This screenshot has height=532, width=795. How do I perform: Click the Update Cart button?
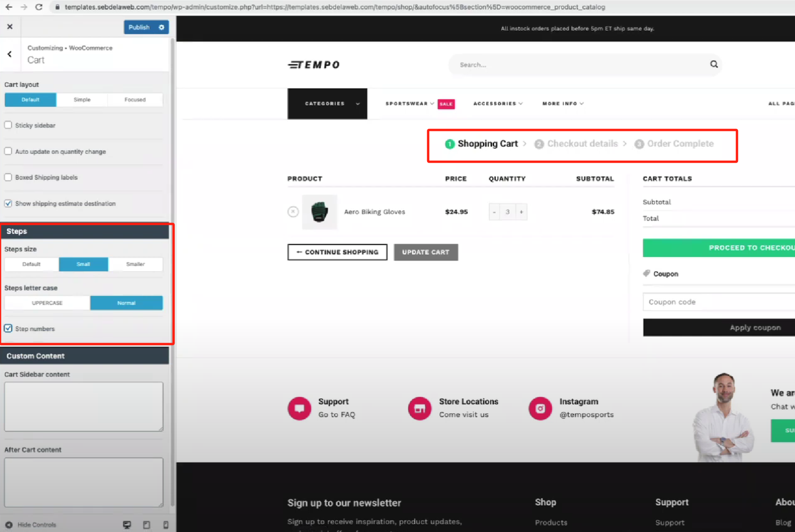tap(425, 252)
